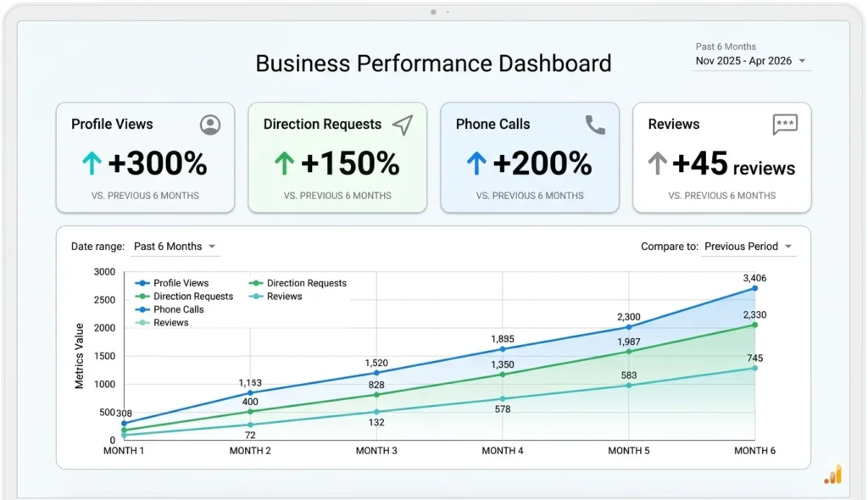This screenshot has width=868, height=500.
Task: Click the Profile Views person icon
Action: (x=209, y=124)
